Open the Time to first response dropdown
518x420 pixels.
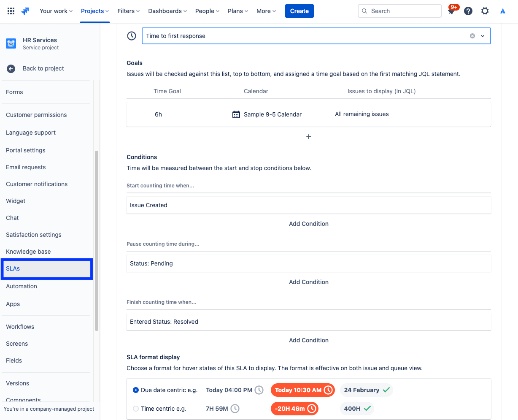[x=482, y=36]
